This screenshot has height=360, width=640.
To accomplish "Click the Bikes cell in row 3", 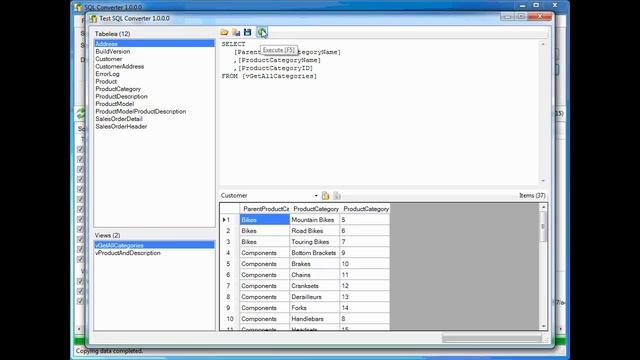I will [265, 242].
